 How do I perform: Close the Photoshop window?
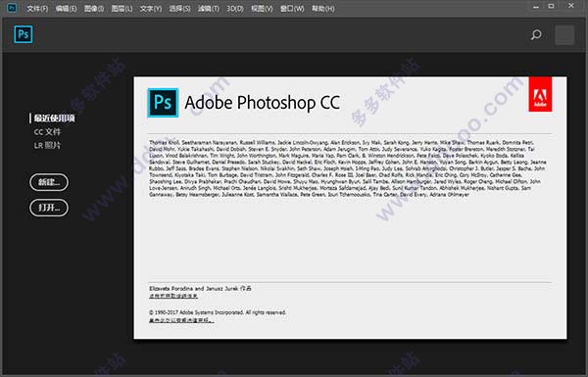(x=571, y=6)
